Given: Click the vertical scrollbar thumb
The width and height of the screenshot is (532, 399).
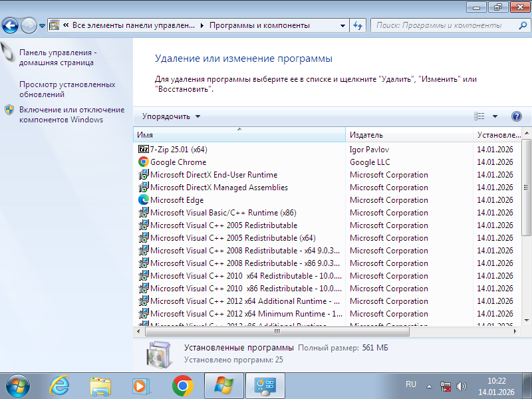Looking at the screenshot, I should (x=526, y=187).
